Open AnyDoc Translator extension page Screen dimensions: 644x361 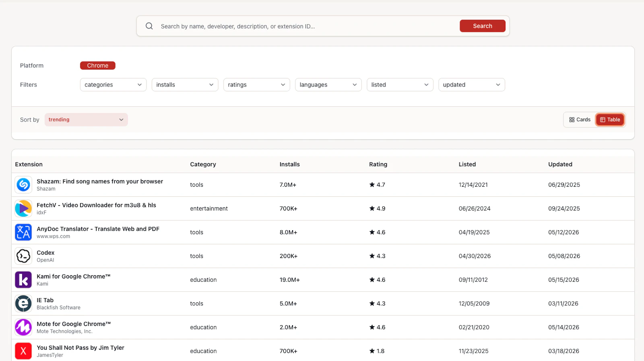pos(98,229)
